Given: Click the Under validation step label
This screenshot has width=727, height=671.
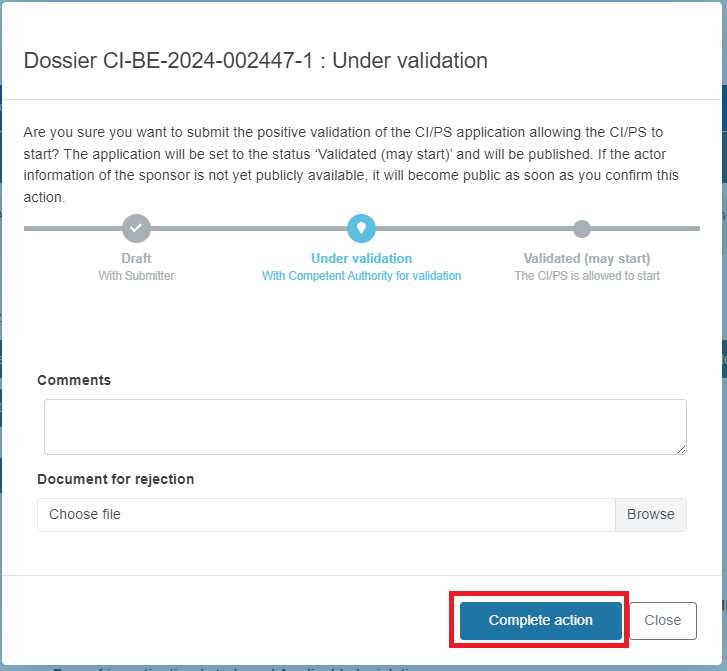Looking at the screenshot, I should point(362,258).
